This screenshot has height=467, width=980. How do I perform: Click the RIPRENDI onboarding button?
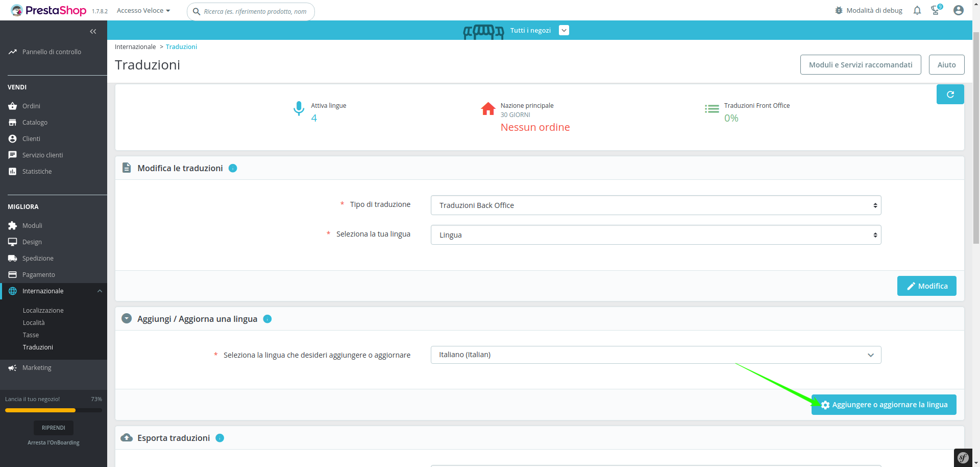click(x=54, y=428)
